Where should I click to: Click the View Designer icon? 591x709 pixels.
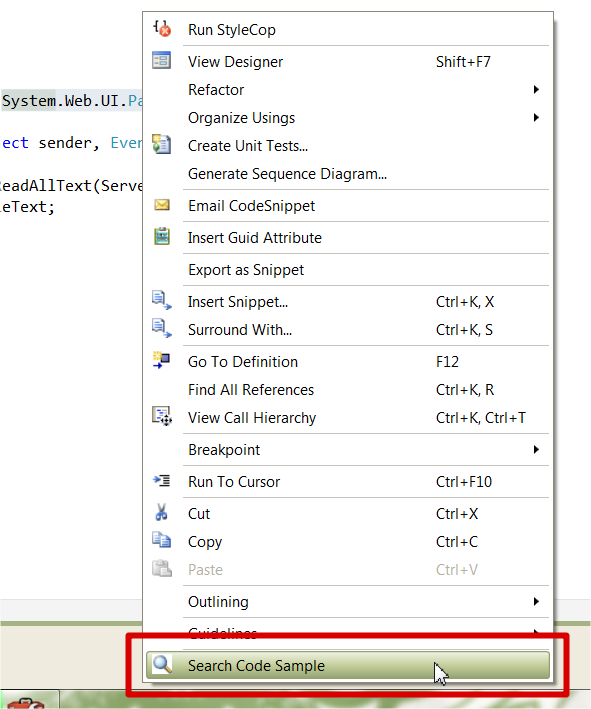(161, 60)
